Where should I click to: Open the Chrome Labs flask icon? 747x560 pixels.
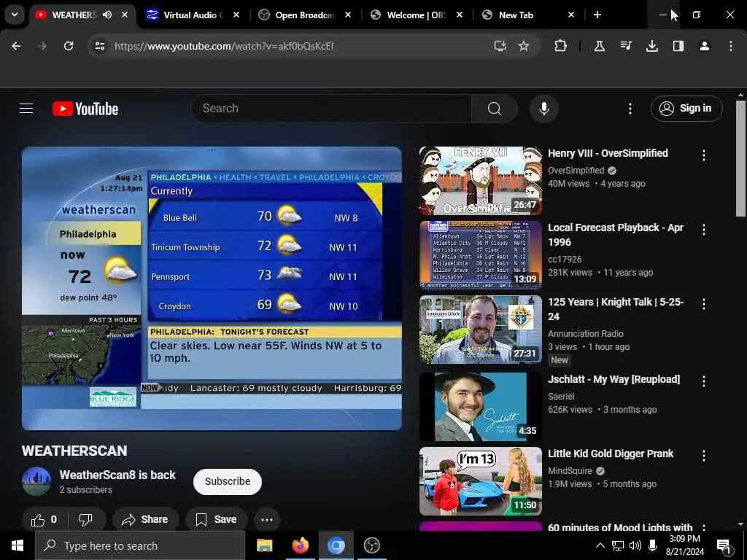(x=600, y=46)
